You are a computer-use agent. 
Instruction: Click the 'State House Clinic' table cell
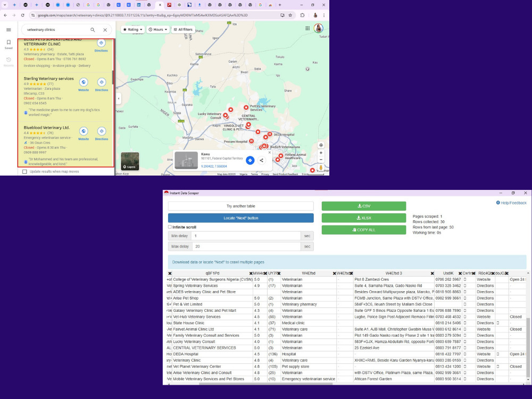(x=213, y=323)
